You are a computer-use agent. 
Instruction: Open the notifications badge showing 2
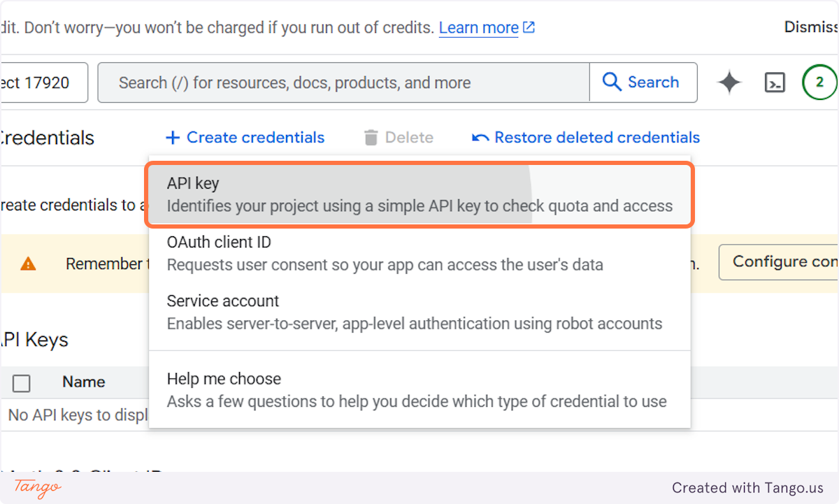point(819,82)
